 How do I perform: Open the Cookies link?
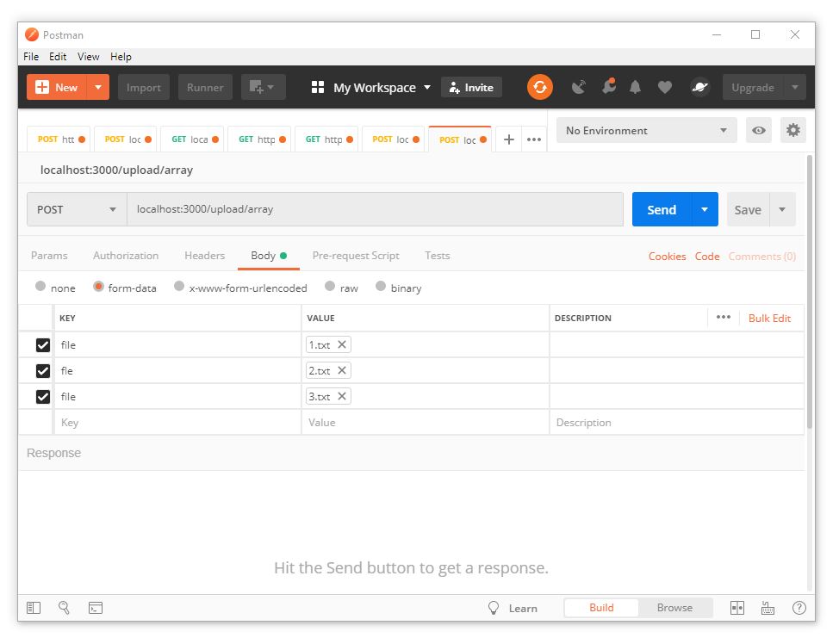click(667, 257)
